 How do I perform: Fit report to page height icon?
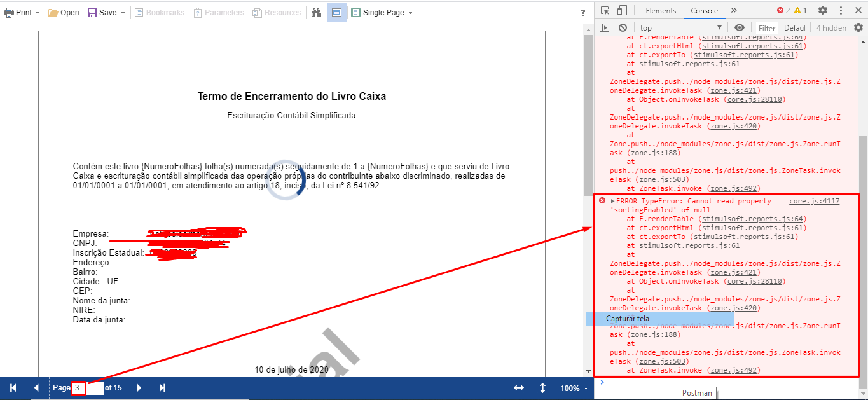coord(542,388)
